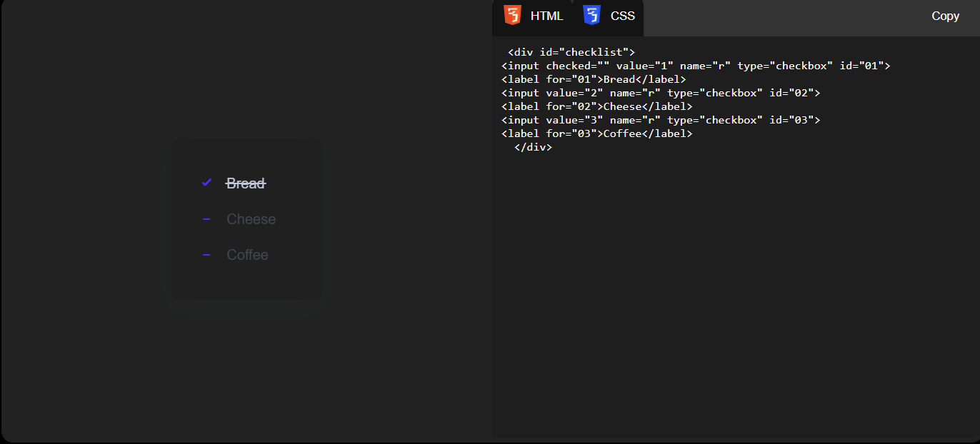Switch to the CSS tab
The width and height of the screenshot is (980, 444).
(x=609, y=15)
